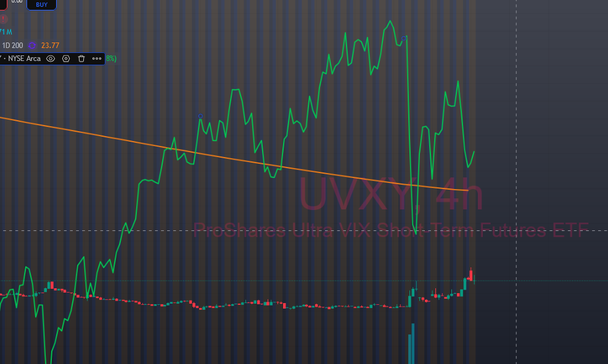Select the NYSE Arca symbol label

click(x=24, y=59)
